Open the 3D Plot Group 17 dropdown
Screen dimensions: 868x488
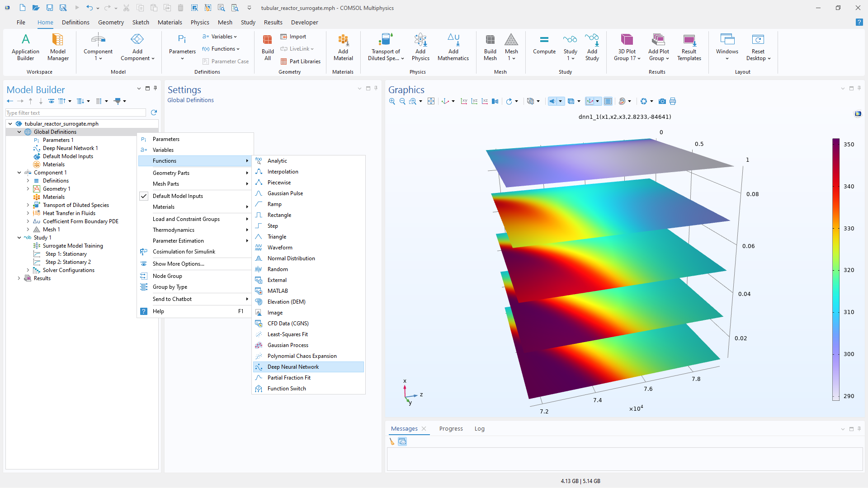click(627, 47)
